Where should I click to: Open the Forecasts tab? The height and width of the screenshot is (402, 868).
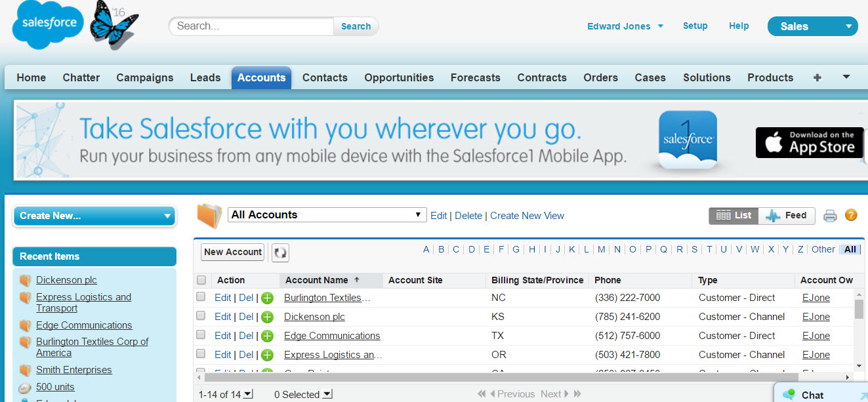[x=476, y=77]
